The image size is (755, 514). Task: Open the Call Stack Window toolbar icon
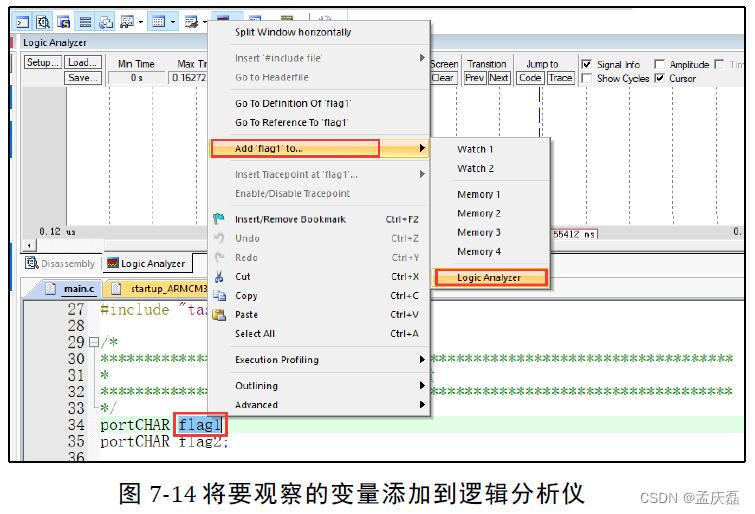(x=106, y=22)
